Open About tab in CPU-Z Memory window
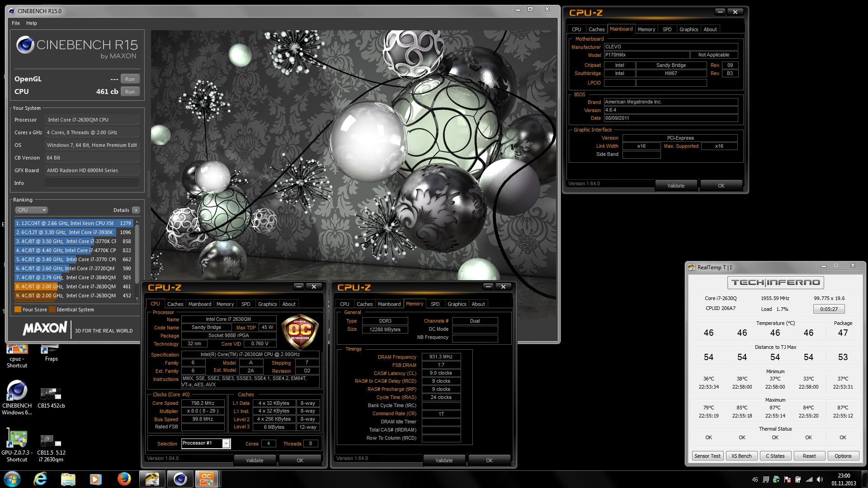This screenshot has height=488, width=868. tap(478, 304)
